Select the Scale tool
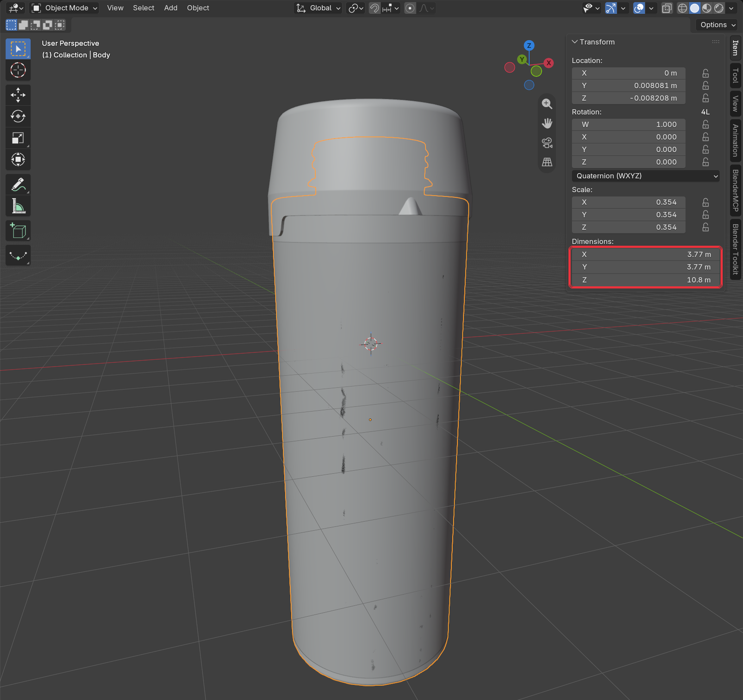The image size is (743, 700). point(18,138)
